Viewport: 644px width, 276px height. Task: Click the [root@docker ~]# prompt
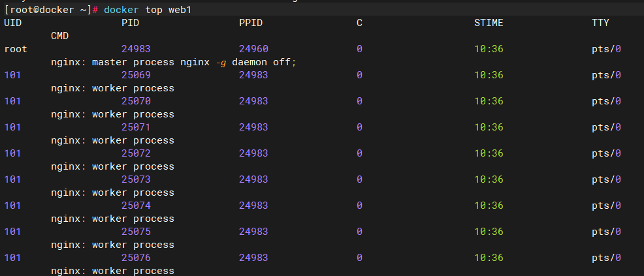50,10
